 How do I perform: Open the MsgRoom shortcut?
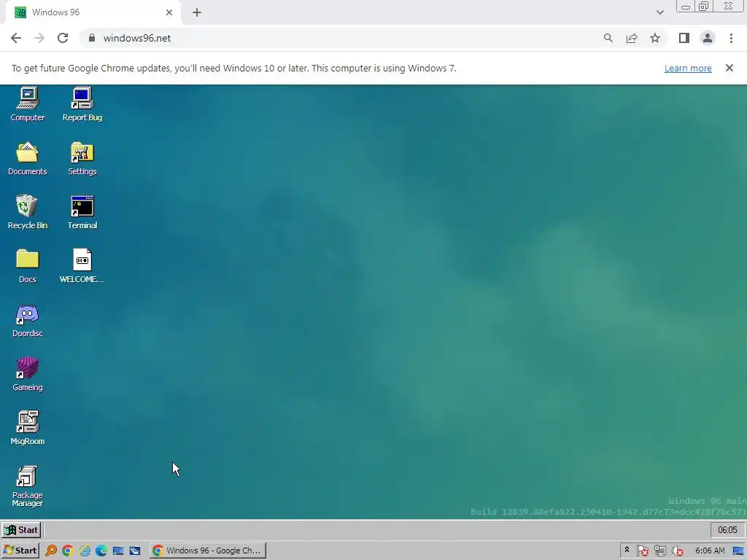[27, 428]
